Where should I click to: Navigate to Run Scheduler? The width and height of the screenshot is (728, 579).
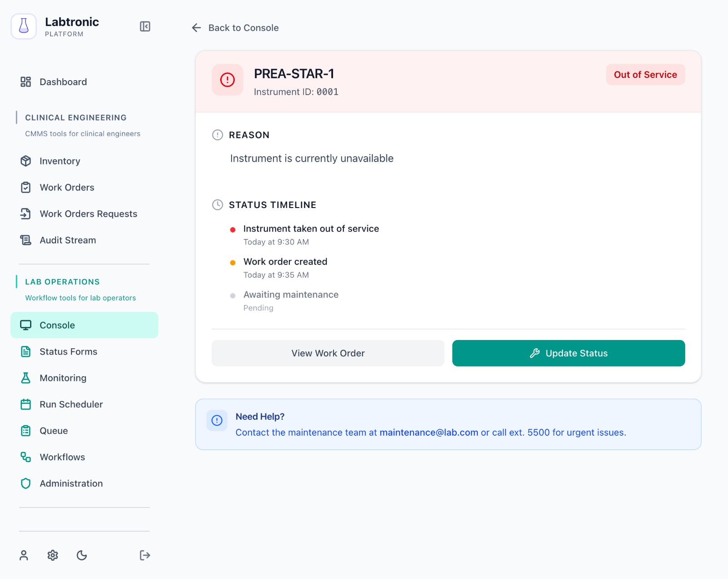71,404
